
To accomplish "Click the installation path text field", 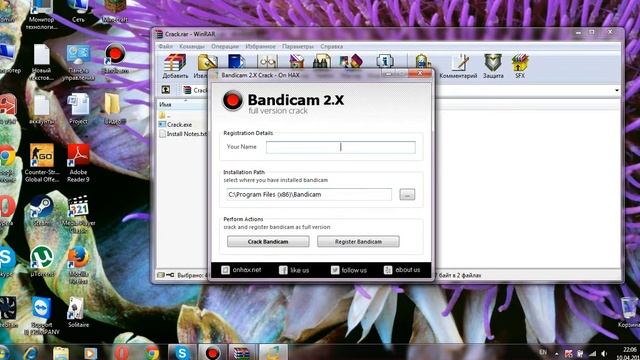I will 309,194.
